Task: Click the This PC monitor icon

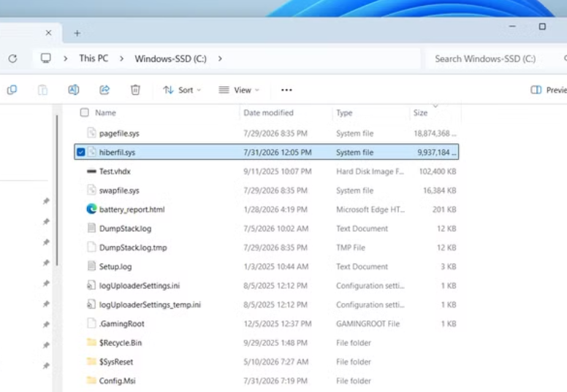Action: (46, 58)
